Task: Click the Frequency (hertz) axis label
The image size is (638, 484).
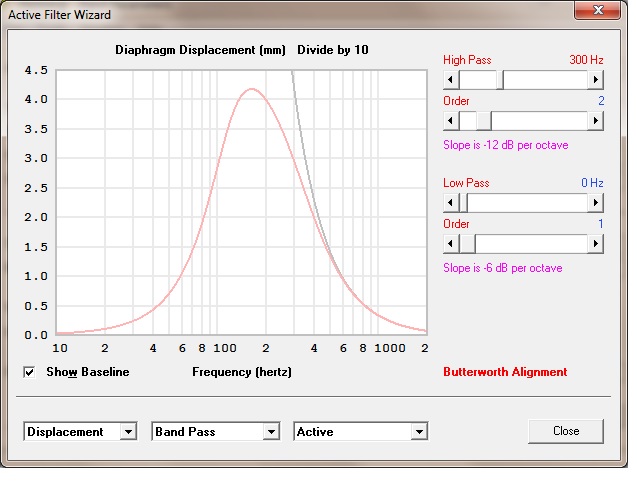Action: (242, 372)
